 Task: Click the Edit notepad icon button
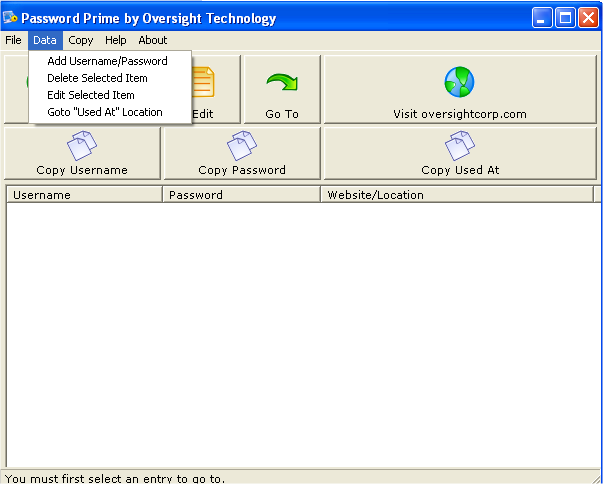[204, 82]
